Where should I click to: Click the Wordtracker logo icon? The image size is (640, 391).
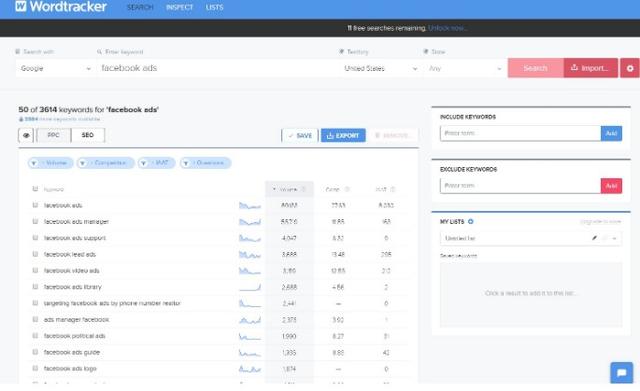click(21, 6)
